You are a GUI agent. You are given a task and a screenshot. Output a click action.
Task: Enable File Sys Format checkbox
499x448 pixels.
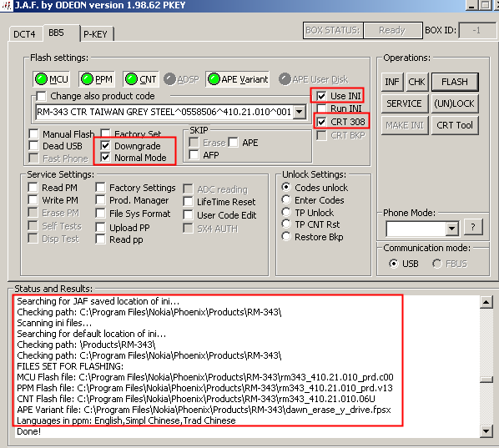(101, 214)
